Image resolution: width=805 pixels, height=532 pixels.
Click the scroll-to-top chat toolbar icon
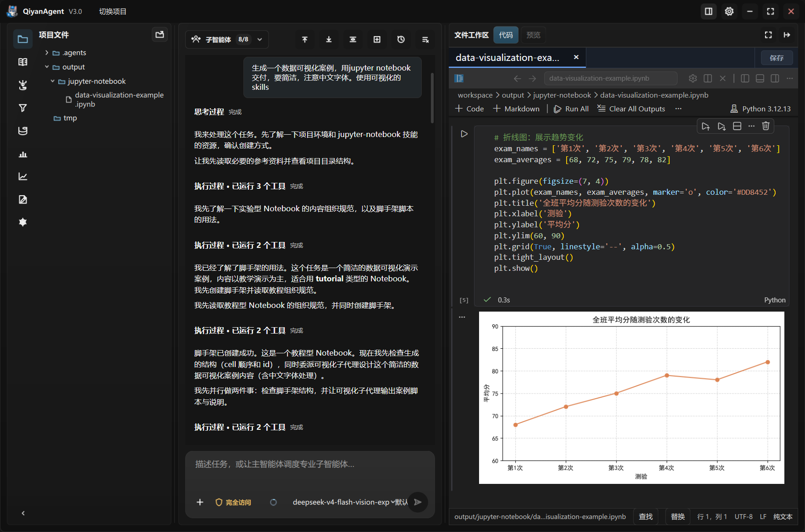pyautogui.click(x=305, y=39)
